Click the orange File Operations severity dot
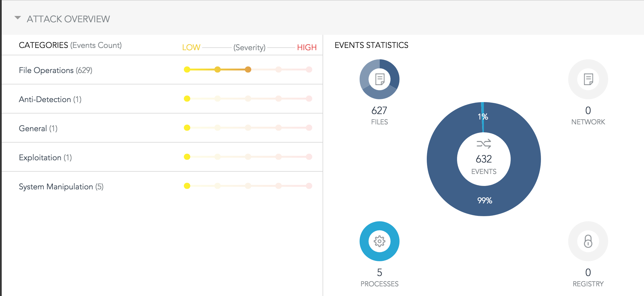The height and width of the screenshot is (296, 644). pos(248,70)
